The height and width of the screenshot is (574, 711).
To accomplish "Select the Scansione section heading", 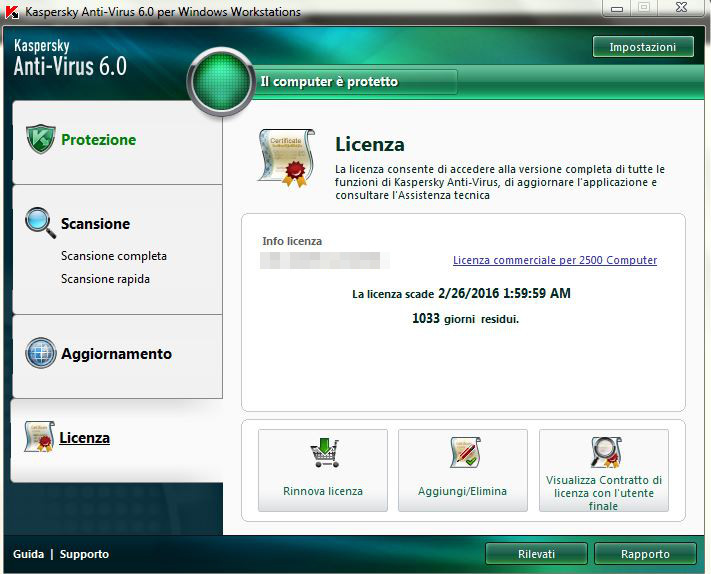I will 95,224.
